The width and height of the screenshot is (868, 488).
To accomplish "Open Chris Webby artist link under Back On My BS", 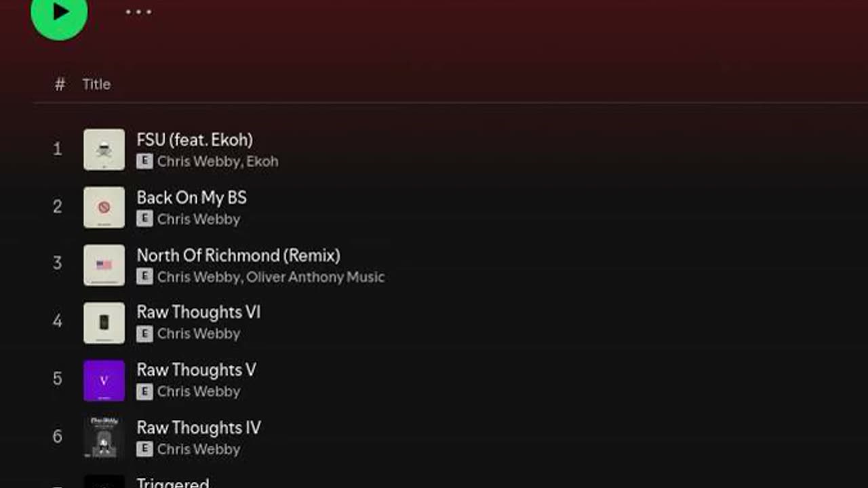I will pyautogui.click(x=199, y=219).
